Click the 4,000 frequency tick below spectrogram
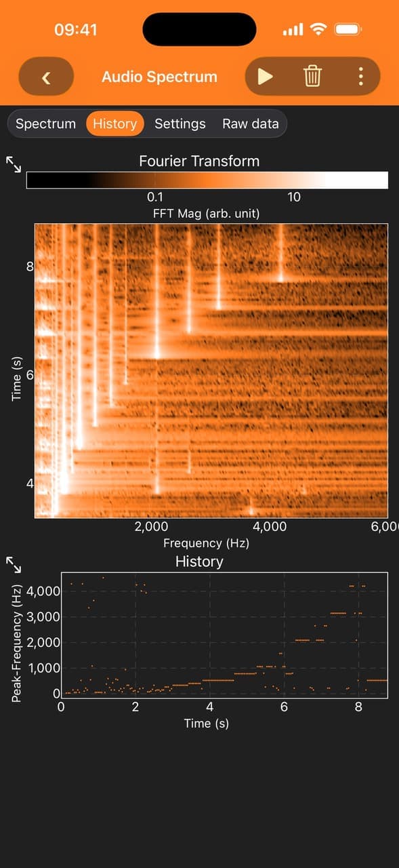 tap(270, 527)
